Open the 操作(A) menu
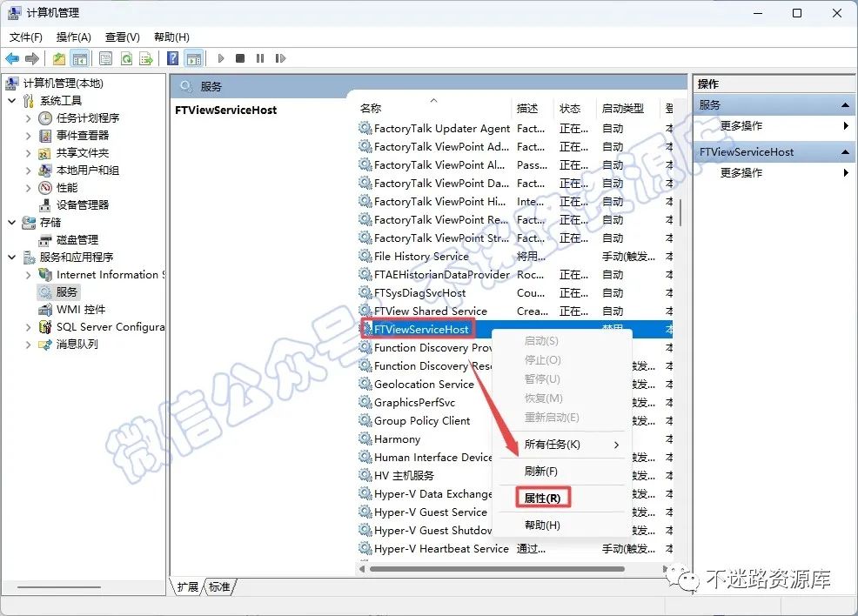This screenshot has width=858, height=616. point(73,37)
